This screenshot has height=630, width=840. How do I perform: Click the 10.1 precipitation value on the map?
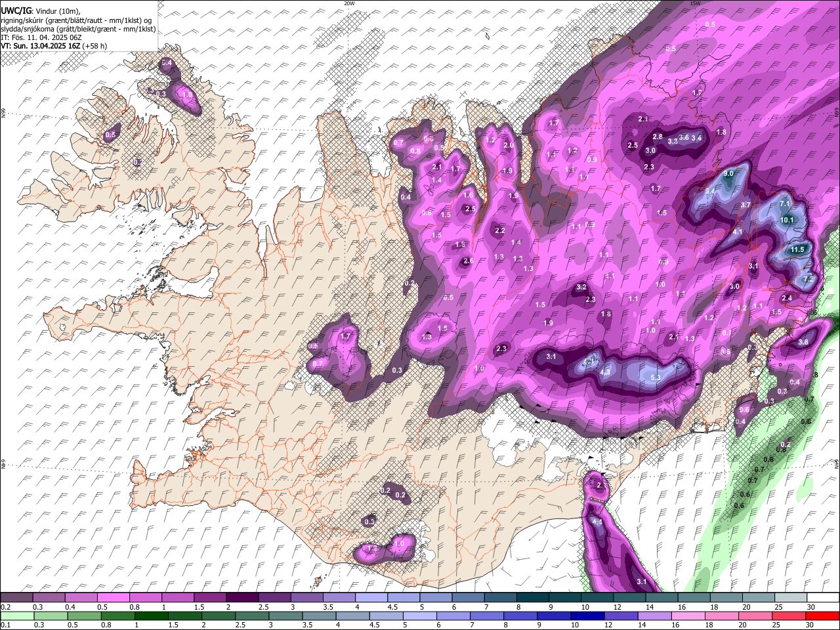pyautogui.click(x=787, y=220)
